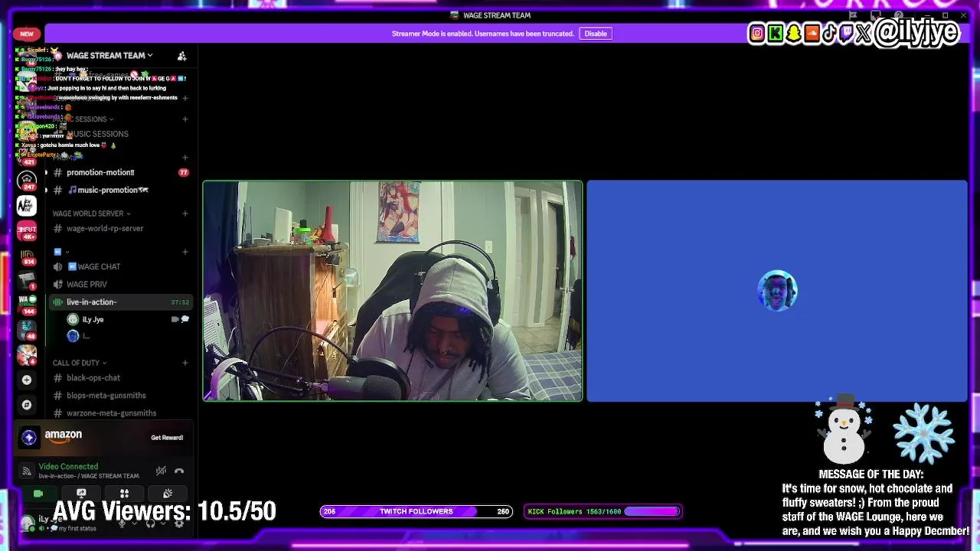Focus the blue avatar participant tile
Screen dimensions: 980x551
776,291
